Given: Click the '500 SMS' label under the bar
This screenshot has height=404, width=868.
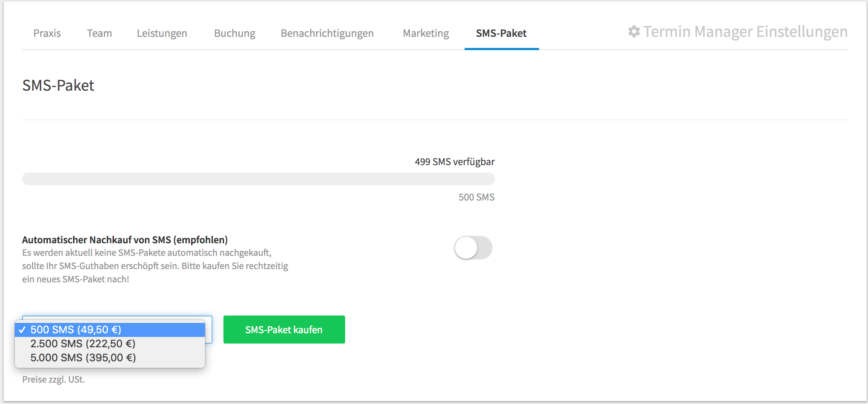Looking at the screenshot, I should pyautogui.click(x=476, y=197).
